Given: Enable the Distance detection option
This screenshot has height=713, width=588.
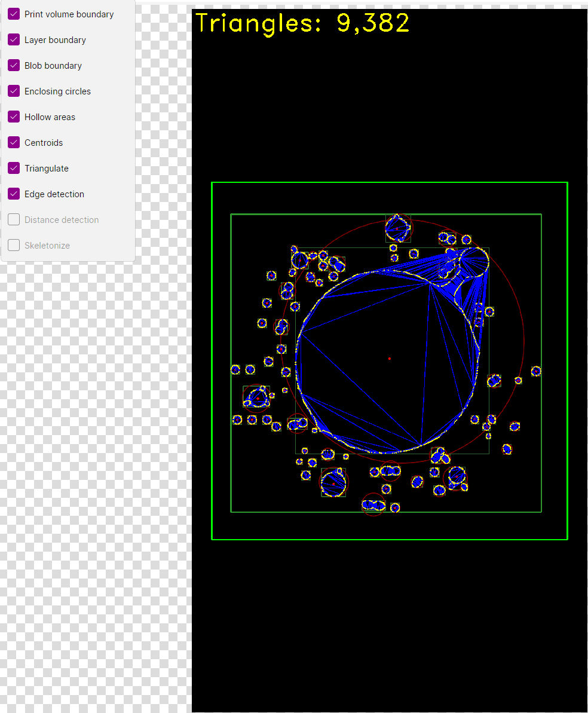Looking at the screenshot, I should pyautogui.click(x=13, y=219).
